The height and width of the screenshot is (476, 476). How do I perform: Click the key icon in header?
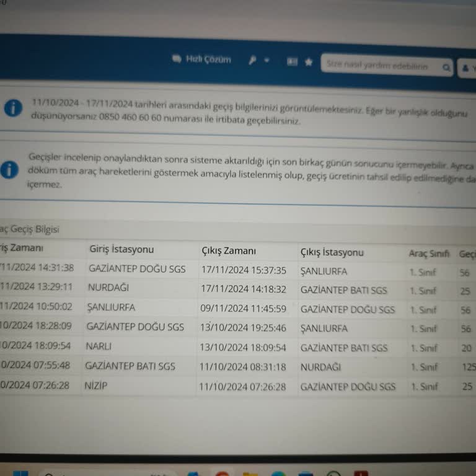252,60
